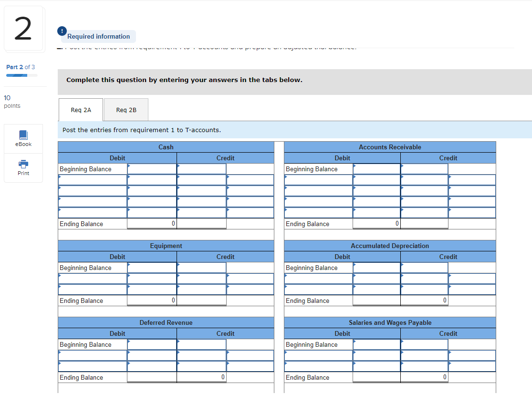
Task: Click the Required information exclamation icon
Action: point(62,31)
